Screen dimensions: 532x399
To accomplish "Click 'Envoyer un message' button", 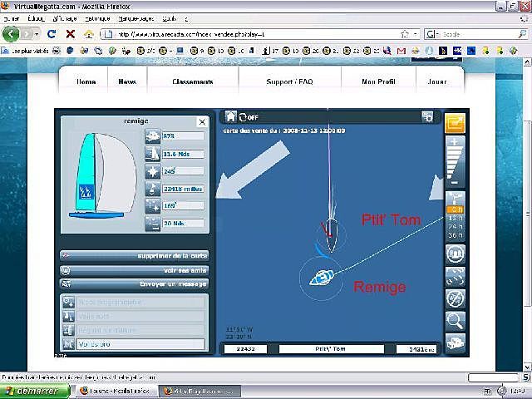I will [x=135, y=284].
